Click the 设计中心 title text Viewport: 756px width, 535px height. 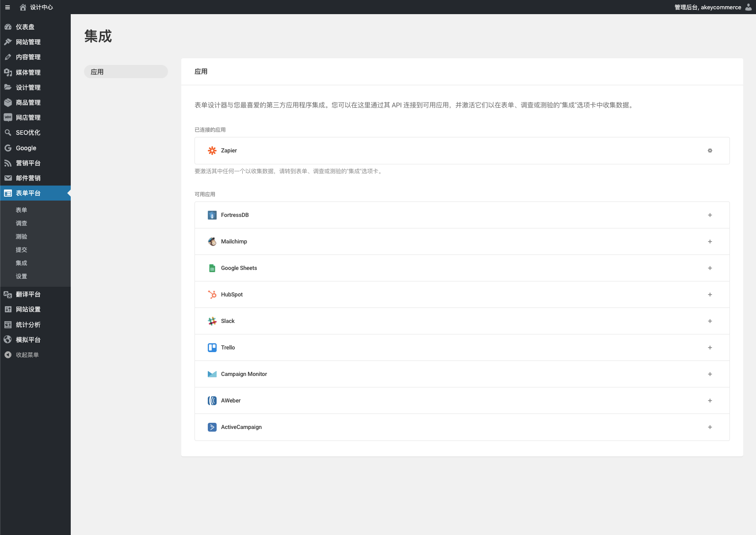point(42,7)
